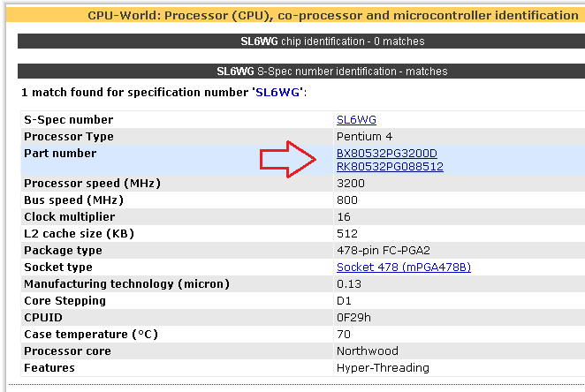Select the 'Processor Type' row label
The image size is (585, 392).
click(69, 136)
